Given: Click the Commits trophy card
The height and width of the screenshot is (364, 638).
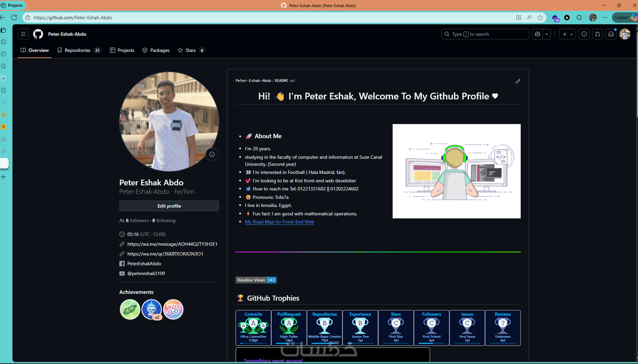Looking at the screenshot, I should pos(253,328).
